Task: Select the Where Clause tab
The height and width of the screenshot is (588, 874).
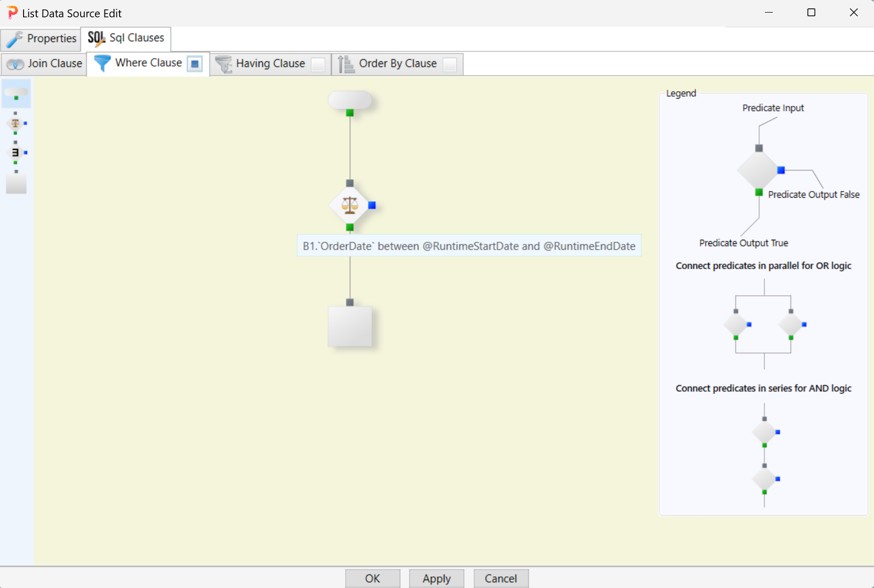Action: 148,63
